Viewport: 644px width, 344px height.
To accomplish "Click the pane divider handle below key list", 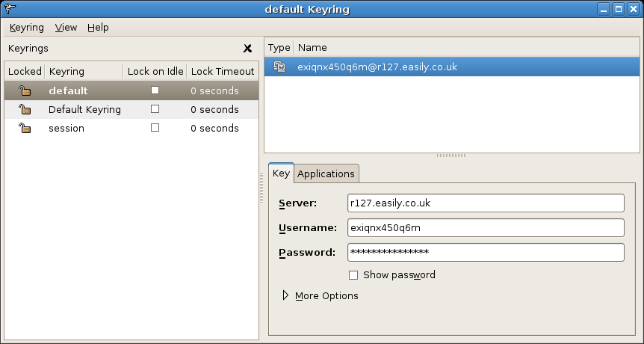I will [451, 156].
